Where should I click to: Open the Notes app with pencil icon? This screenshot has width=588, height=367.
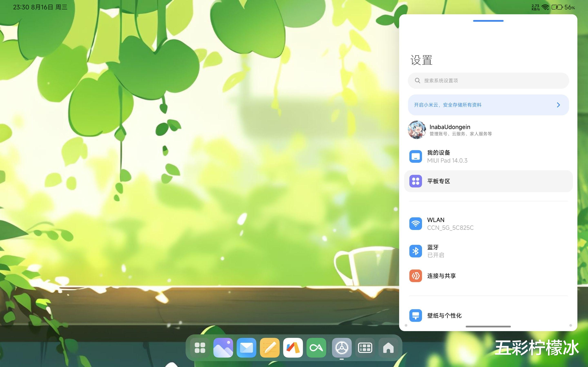pyautogui.click(x=270, y=348)
